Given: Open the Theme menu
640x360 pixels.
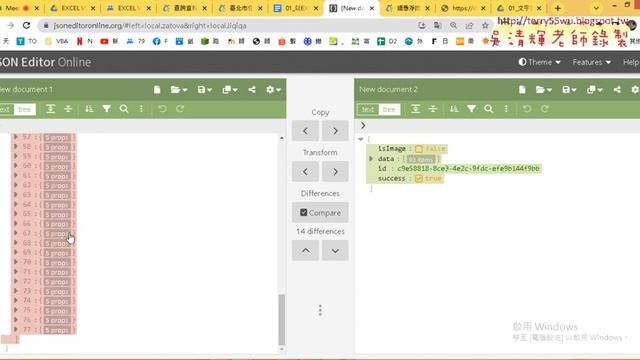Looking at the screenshot, I should [540, 62].
